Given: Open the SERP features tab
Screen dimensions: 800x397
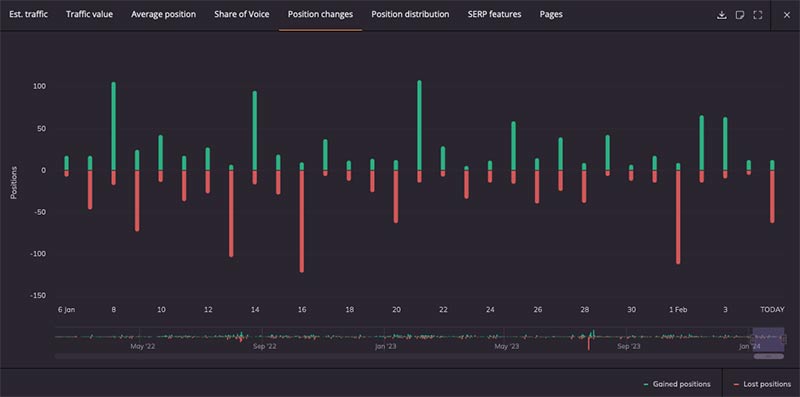Looking at the screenshot, I should point(494,14).
